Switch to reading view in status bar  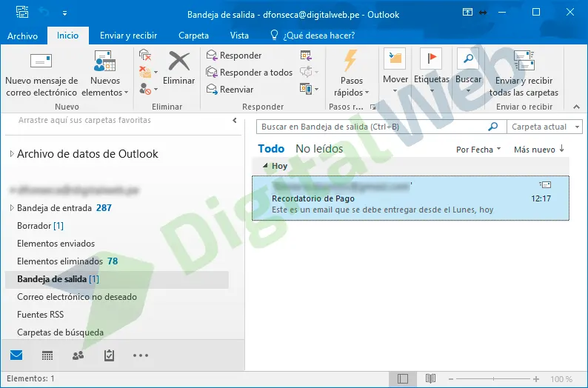point(430,378)
